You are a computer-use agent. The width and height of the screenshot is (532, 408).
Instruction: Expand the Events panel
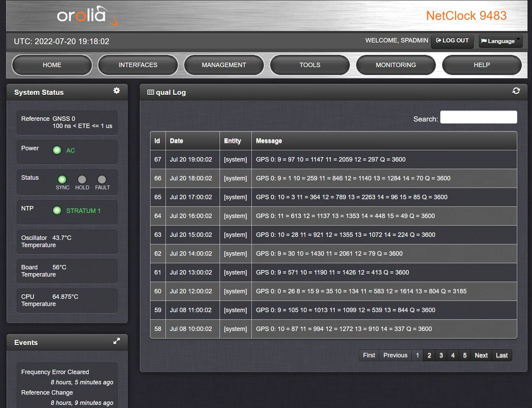point(117,341)
